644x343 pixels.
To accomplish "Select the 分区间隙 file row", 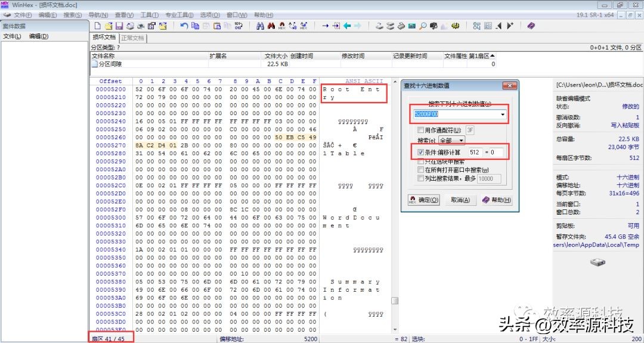I will pos(293,64).
